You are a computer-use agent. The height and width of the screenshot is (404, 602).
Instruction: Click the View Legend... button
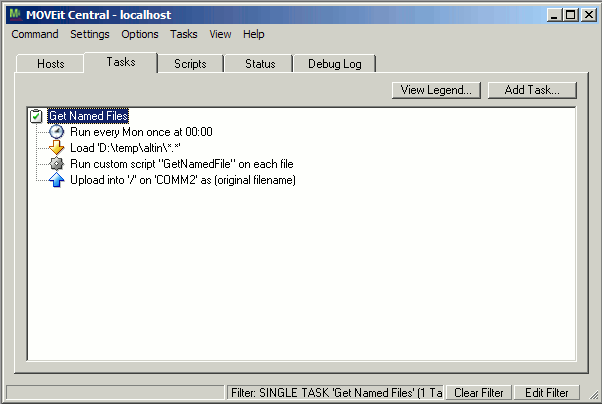[436, 90]
